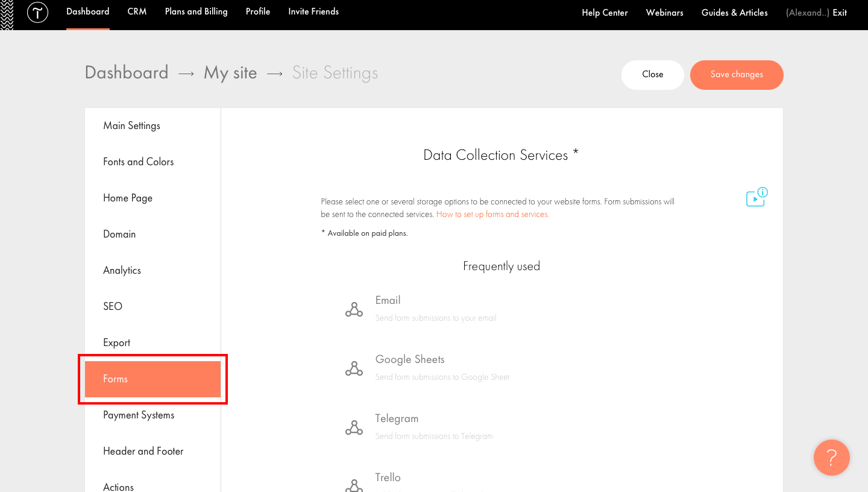868x492 pixels.
Task: Select the Main Settings tab
Action: (x=131, y=125)
